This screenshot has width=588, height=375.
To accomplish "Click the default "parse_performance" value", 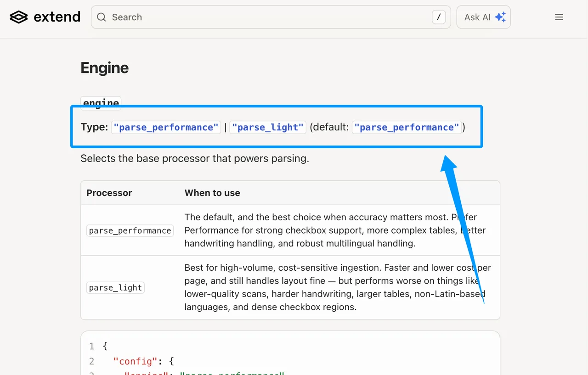I will pyautogui.click(x=407, y=127).
